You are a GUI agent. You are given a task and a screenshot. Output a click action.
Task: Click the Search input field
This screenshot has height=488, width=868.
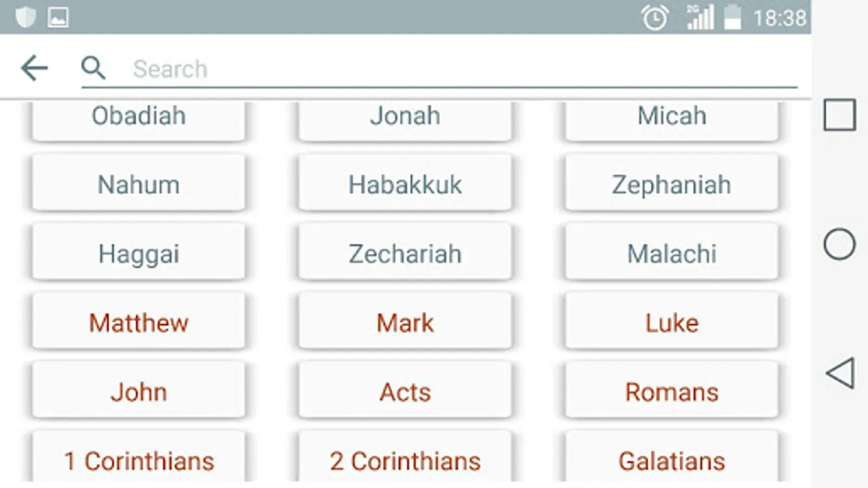[439, 69]
